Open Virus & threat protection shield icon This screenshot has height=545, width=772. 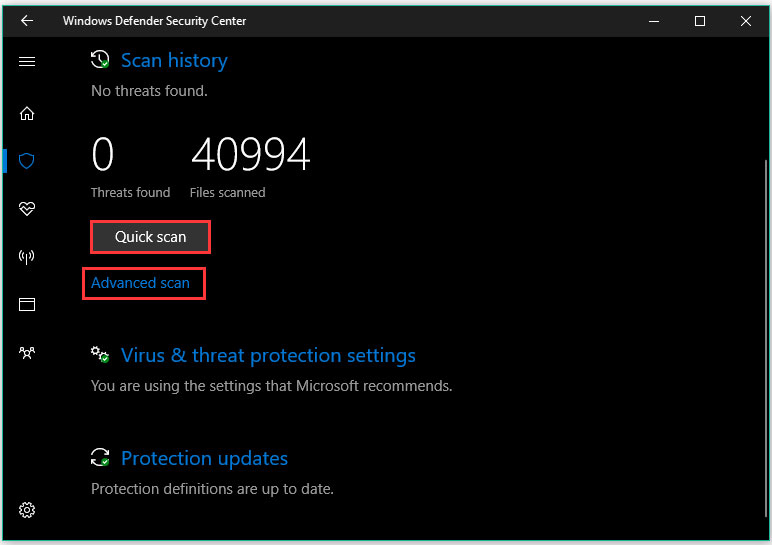pos(27,160)
